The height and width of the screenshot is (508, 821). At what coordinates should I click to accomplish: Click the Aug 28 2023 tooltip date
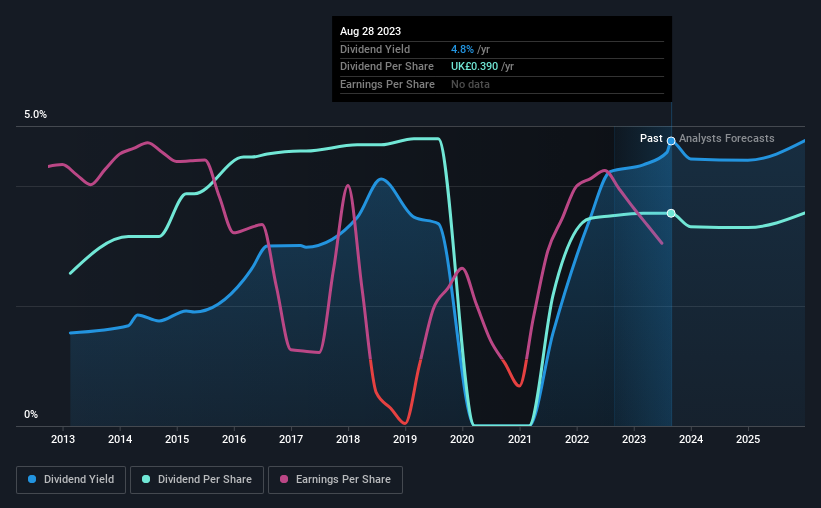(370, 31)
